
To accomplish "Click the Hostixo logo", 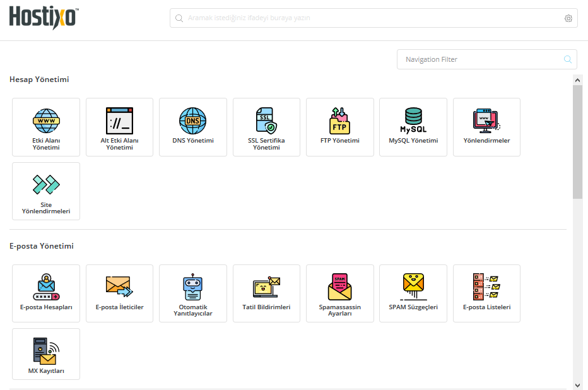I will pyautogui.click(x=44, y=18).
